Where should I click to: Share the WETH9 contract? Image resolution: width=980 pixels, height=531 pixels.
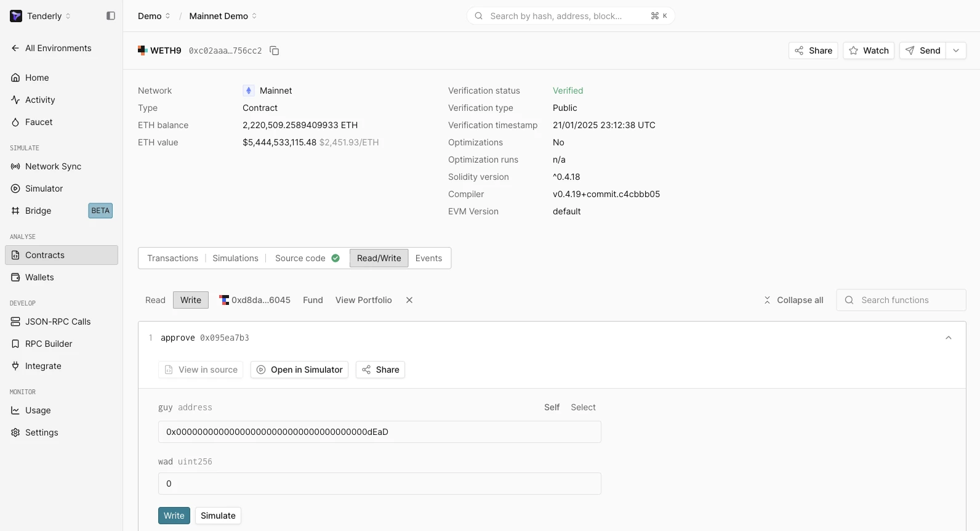[x=813, y=51]
